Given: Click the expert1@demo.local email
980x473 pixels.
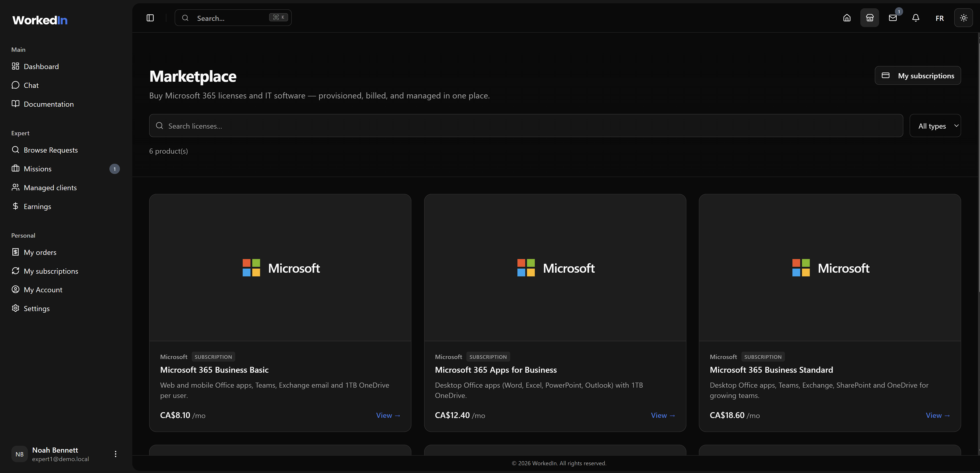Looking at the screenshot, I should (60, 459).
